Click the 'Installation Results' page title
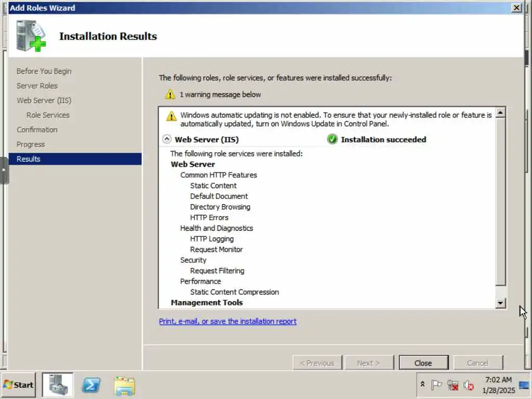The height and width of the screenshot is (399, 532). click(x=108, y=36)
